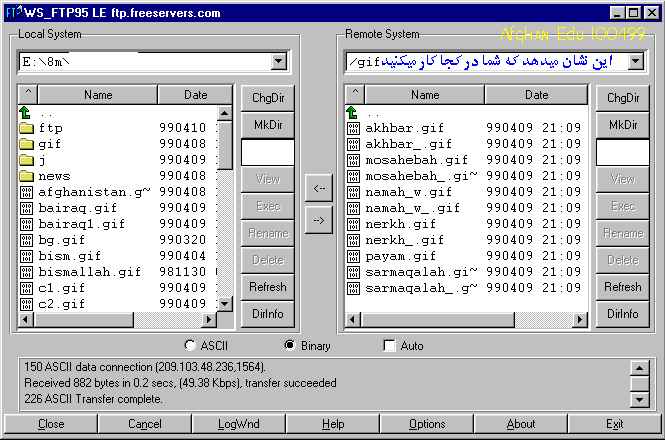Viewport: 665px width, 440px height.
Task: Click the local file list horizontal scrollbar
Action: 118,320
